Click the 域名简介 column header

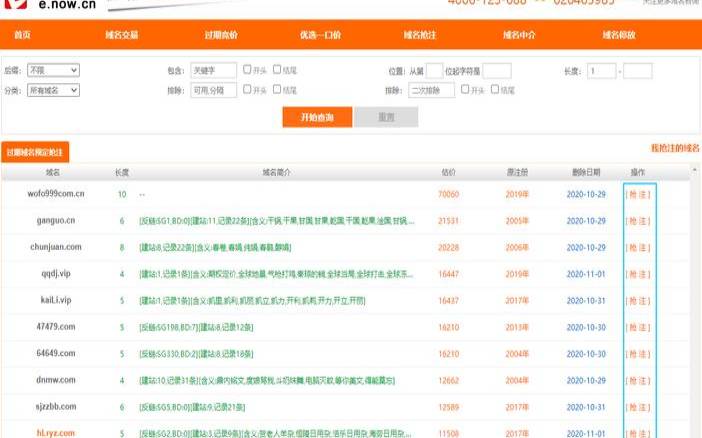pyautogui.click(x=276, y=172)
